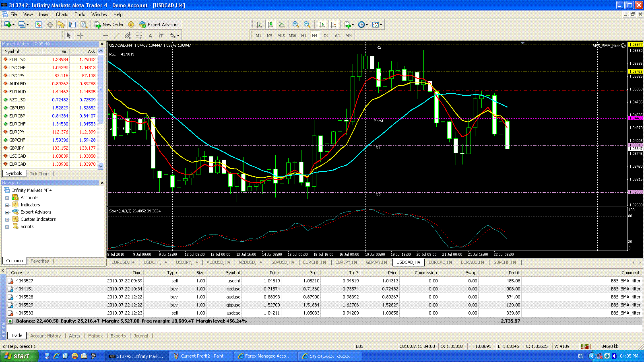Image resolution: width=644 pixels, height=362 pixels.
Task: Select the D1 timeframe button
Action: click(326, 35)
